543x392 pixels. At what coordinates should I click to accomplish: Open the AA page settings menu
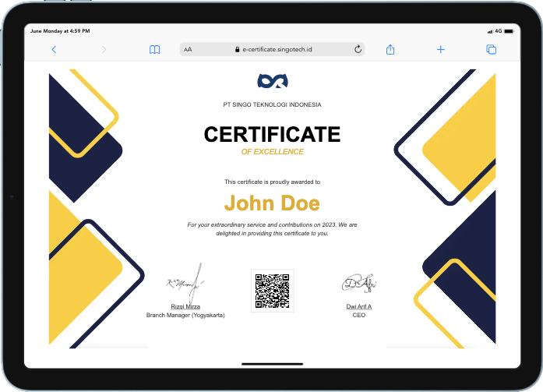coord(188,49)
